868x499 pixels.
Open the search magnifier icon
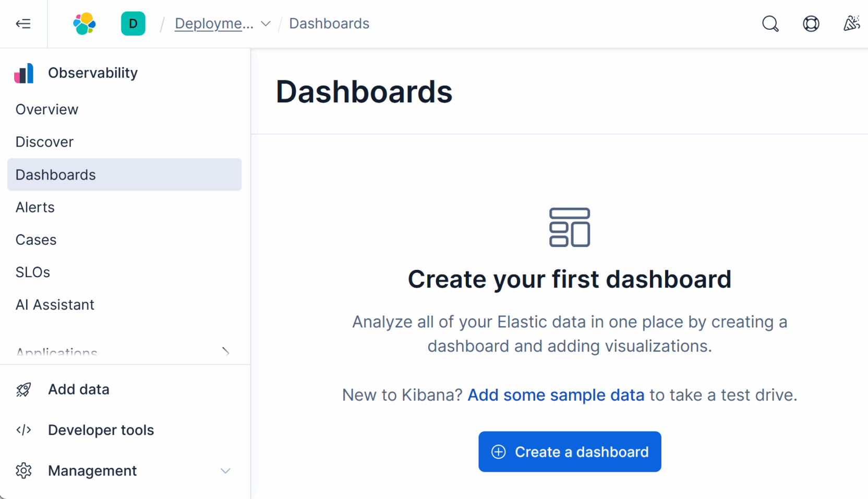(x=770, y=23)
